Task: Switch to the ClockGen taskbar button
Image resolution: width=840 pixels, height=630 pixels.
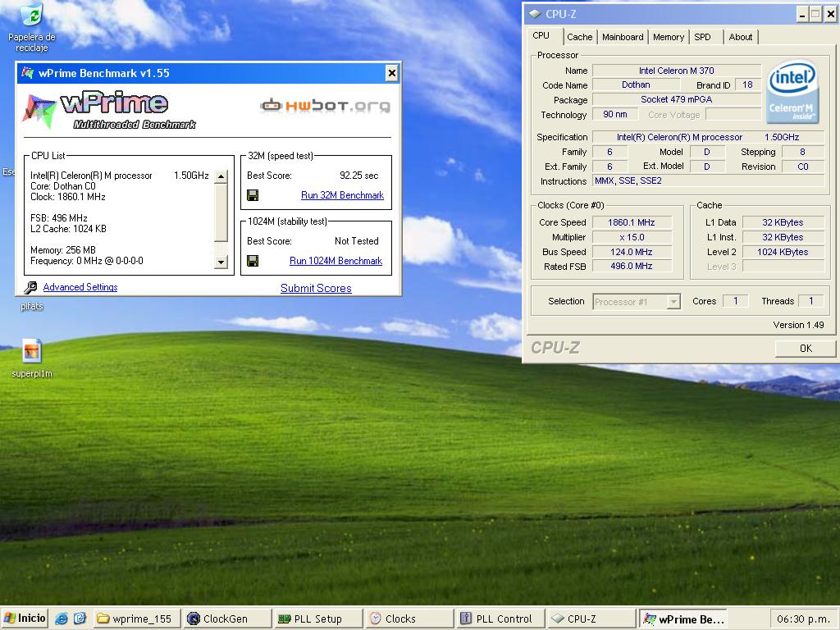Action: click(226, 619)
